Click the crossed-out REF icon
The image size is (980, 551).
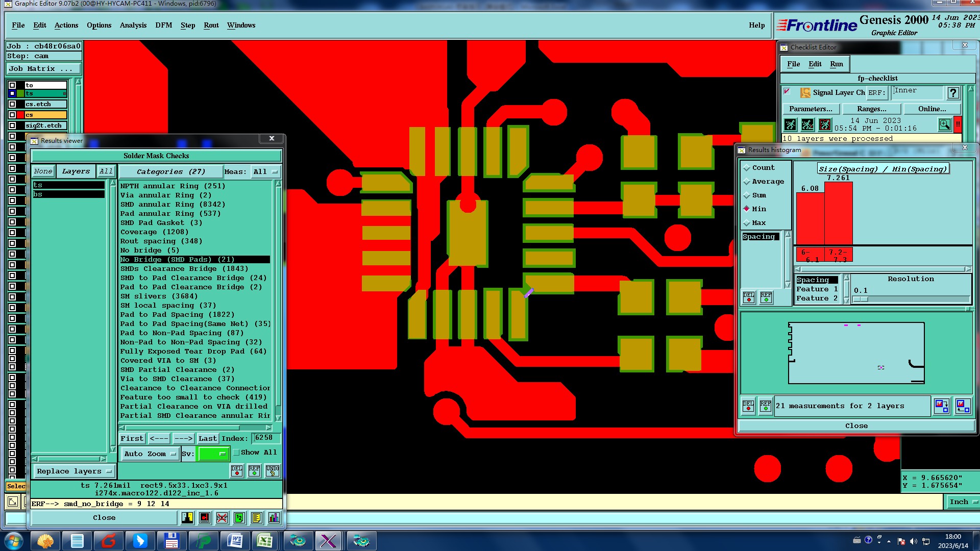[x=222, y=518]
